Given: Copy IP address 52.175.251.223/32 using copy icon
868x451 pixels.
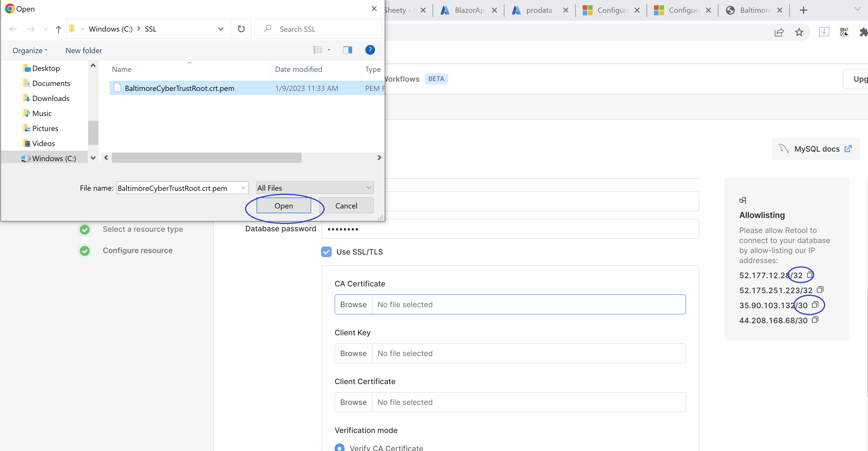Looking at the screenshot, I should coord(820,290).
